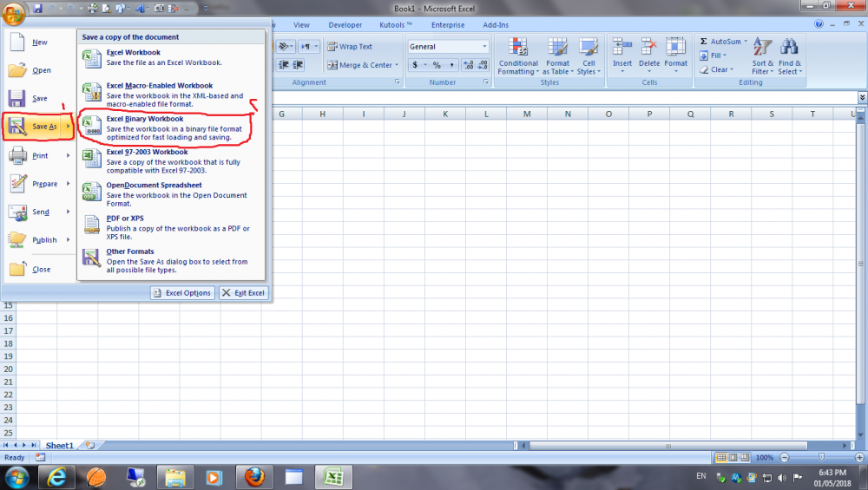Open Conditional Formatting menu

[x=518, y=56]
